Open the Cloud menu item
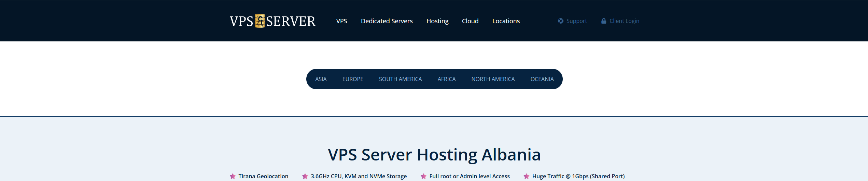The width and height of the screenshot is (868, 181). pyautogui.click(x=470, y=21)
